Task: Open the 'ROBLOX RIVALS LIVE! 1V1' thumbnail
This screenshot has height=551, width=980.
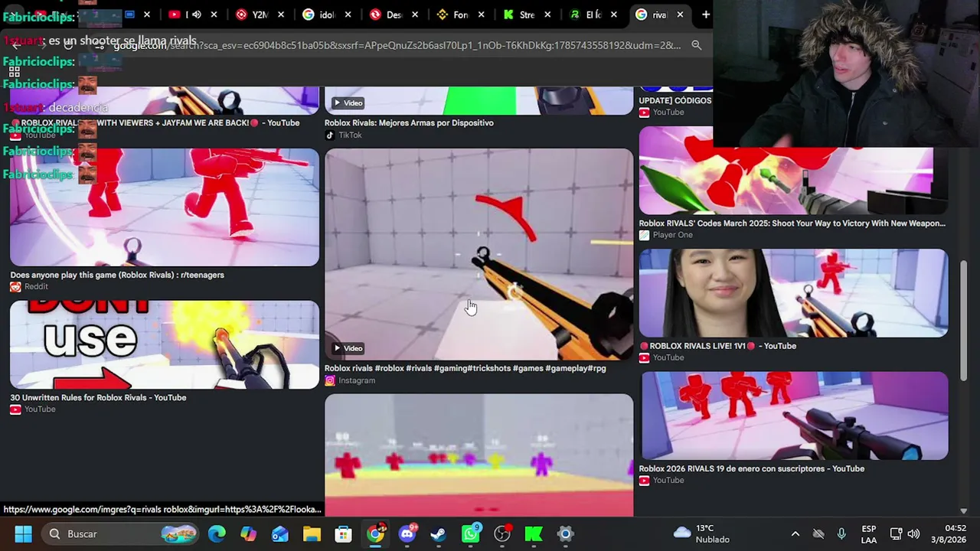Action: pos(793,293)
